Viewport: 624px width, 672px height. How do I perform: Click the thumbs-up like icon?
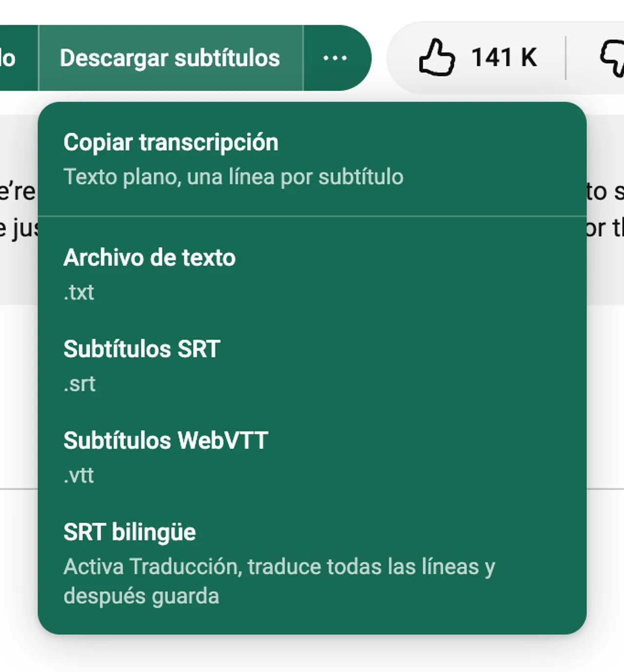coord(437,58)
